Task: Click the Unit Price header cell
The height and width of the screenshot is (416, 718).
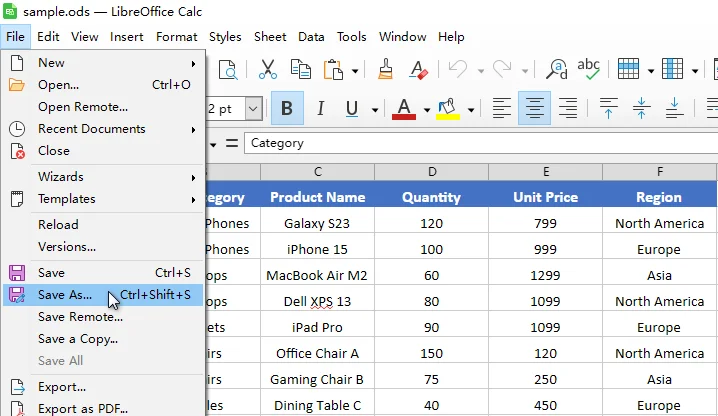Action: [545, 197]
